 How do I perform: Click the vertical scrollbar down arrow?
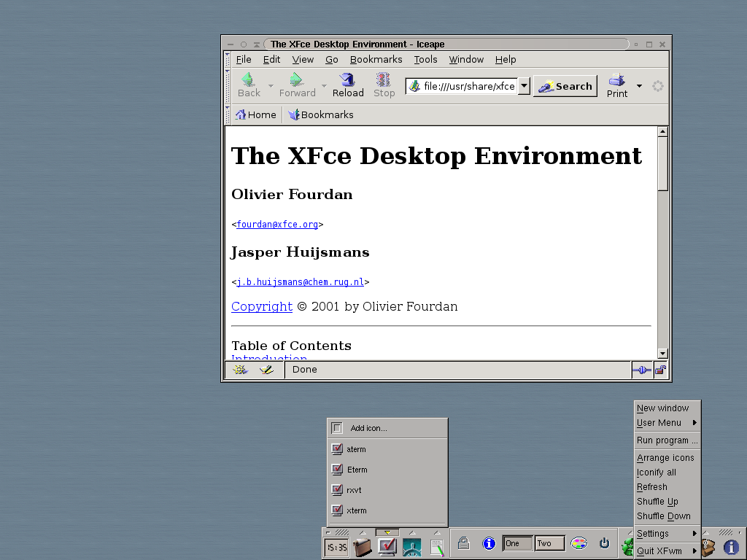tap(662, 354)
